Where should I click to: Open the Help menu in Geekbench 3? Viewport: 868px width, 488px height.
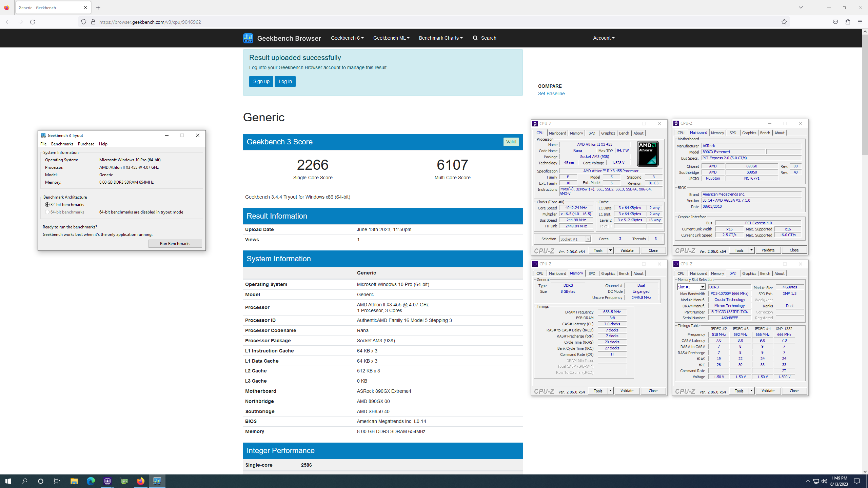tap(103, 144)
